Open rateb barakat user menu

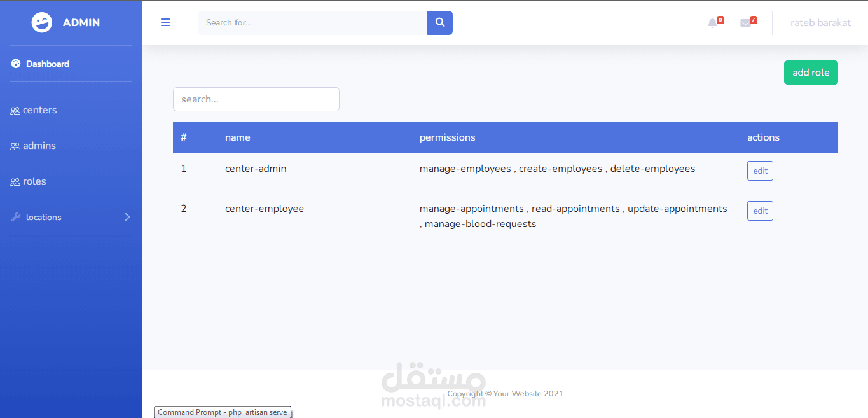click(820, 22)
